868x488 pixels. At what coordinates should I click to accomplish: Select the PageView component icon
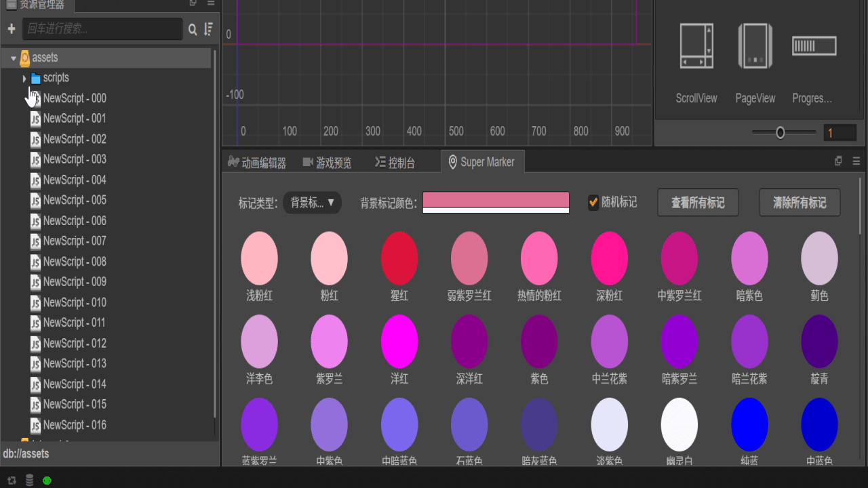click(755, 46)
